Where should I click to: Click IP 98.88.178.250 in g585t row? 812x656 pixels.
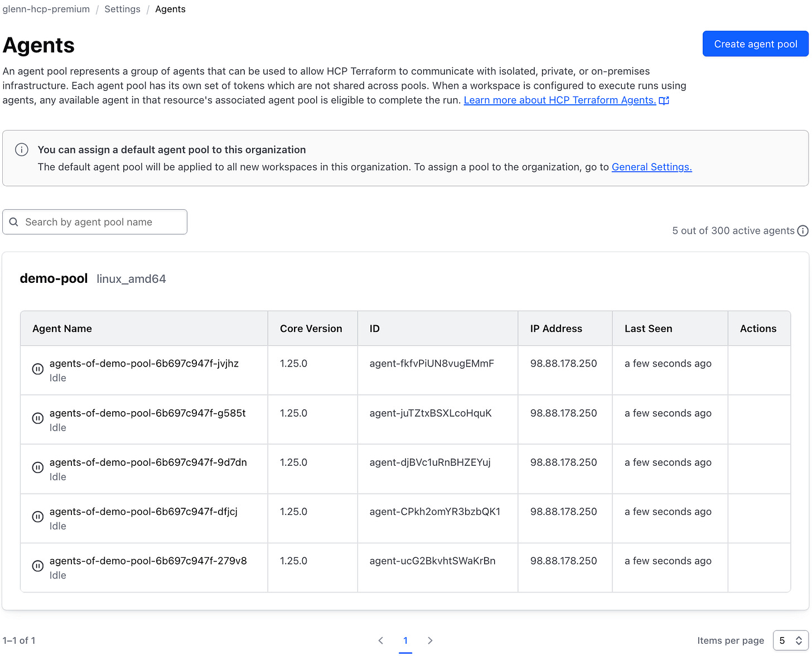click(x=563, y=413)
